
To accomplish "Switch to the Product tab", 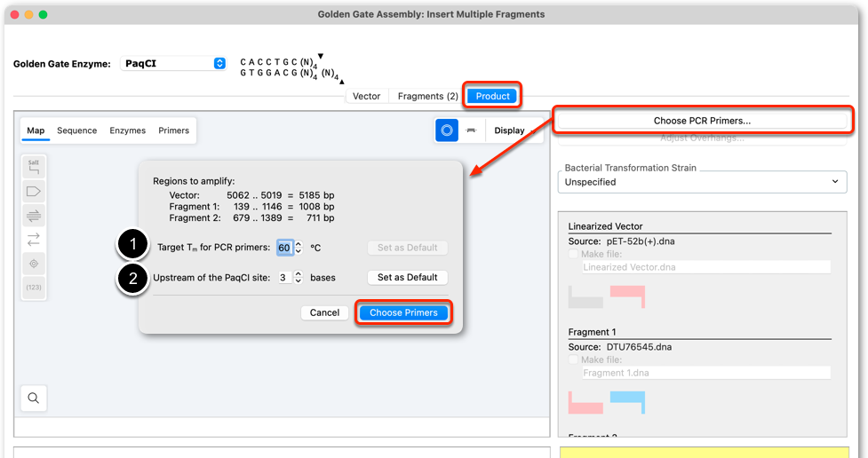I will point(493,96).
